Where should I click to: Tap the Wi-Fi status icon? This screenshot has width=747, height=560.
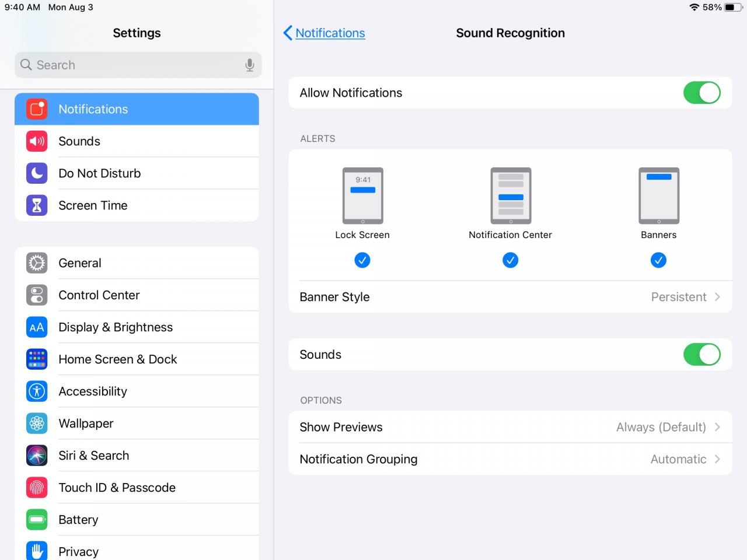694,7
